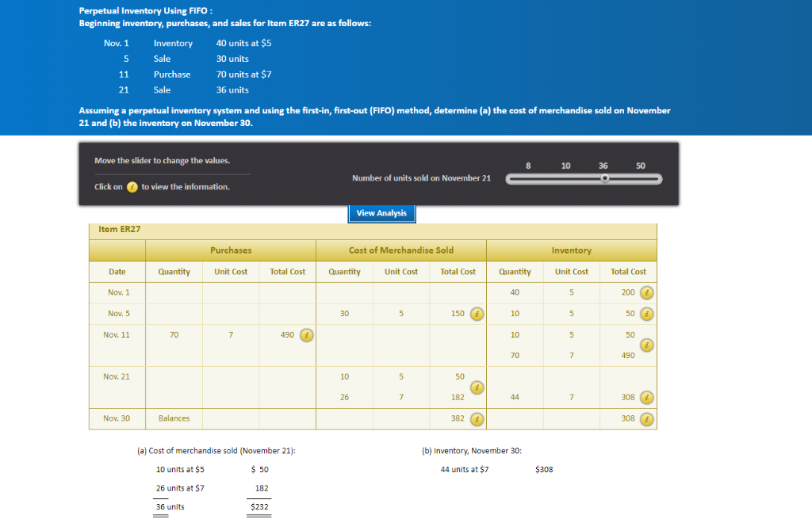Open info icon next to Nov. 30 inventory $308
The width and height of the screenshot is (812, 519).
coord(646,418)
